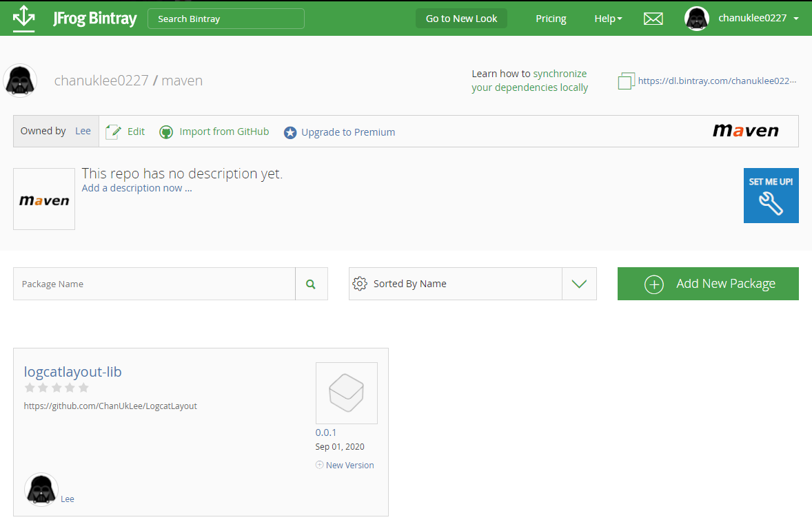Click the GitHub LogcatLayout URL text
Screen dimensions: 812x522
coord(110,406)
